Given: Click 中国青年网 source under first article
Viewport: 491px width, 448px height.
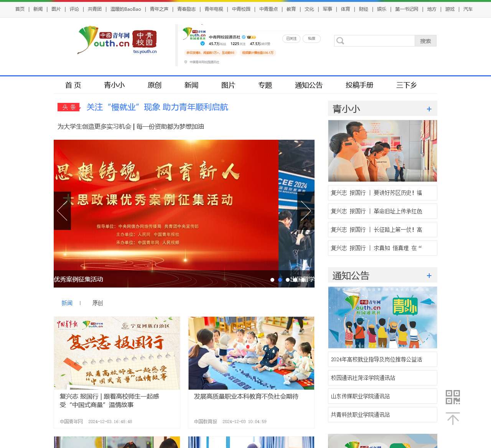Looking at the screenshot, I should coord(71,422).
